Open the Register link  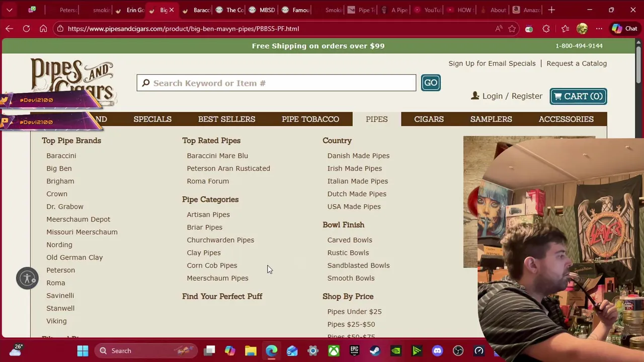click(x=527, y=96)
